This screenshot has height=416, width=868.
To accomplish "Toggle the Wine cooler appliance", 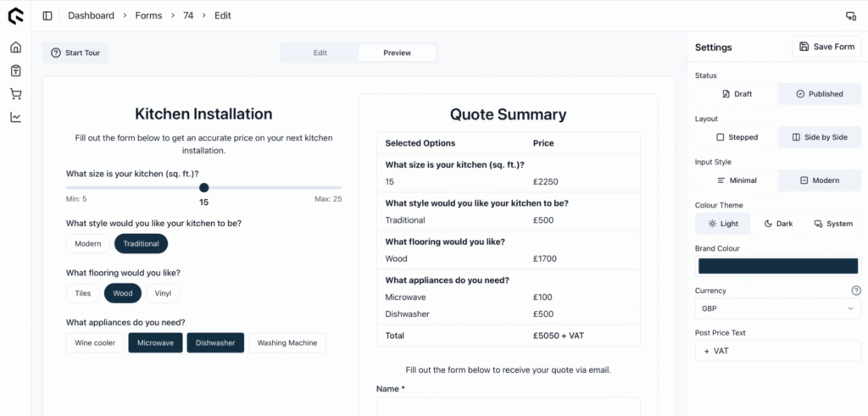I will click(x=95, y=343).
